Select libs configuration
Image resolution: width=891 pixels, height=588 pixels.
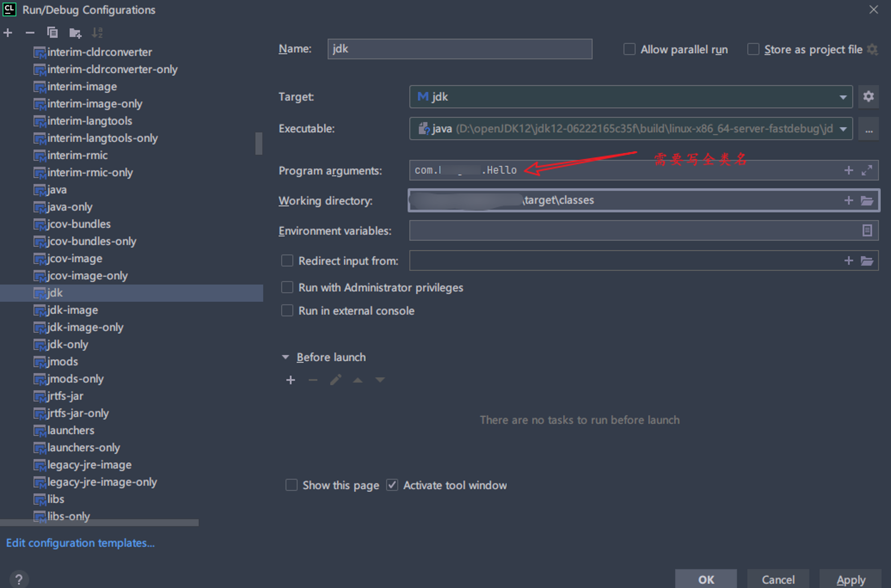pos(55,499)
